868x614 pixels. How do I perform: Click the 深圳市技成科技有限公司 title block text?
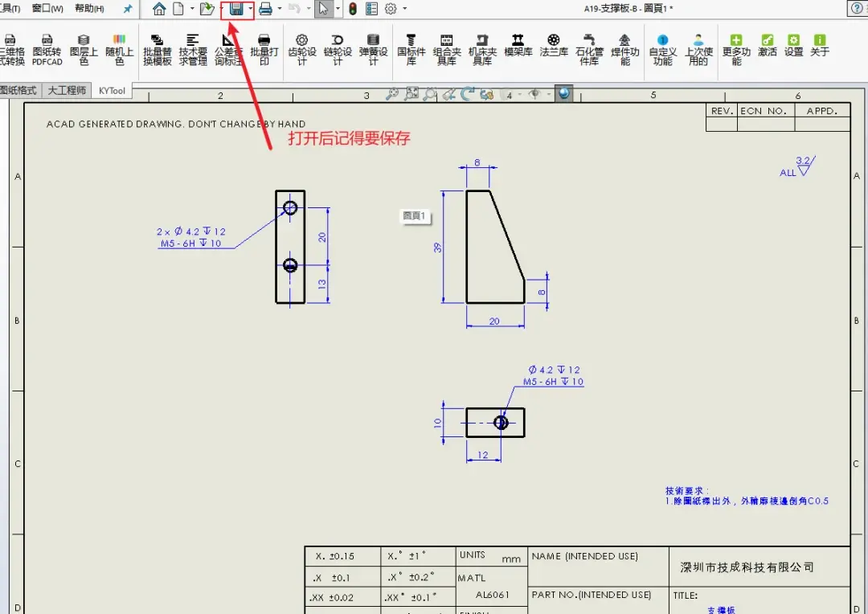pyautogui.click(x=747, y=567)
